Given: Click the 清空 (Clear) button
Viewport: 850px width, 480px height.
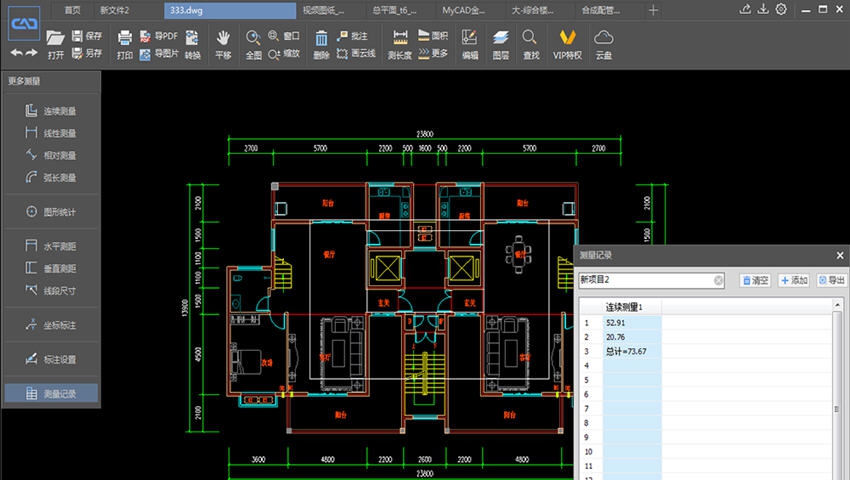Looking at the screenshot, I should [754, 281].
